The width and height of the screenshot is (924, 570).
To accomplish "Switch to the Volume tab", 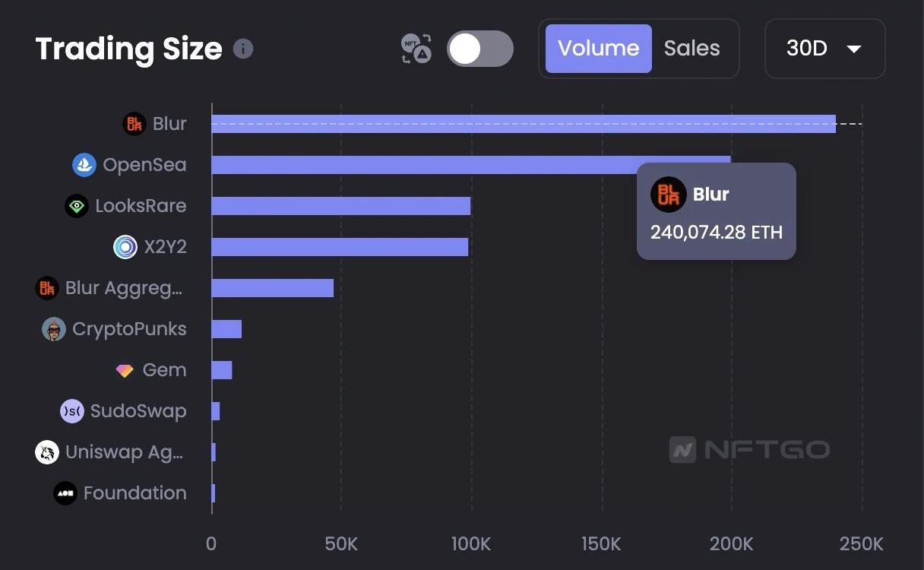I will pyautogui.click(x=598, y=49).
